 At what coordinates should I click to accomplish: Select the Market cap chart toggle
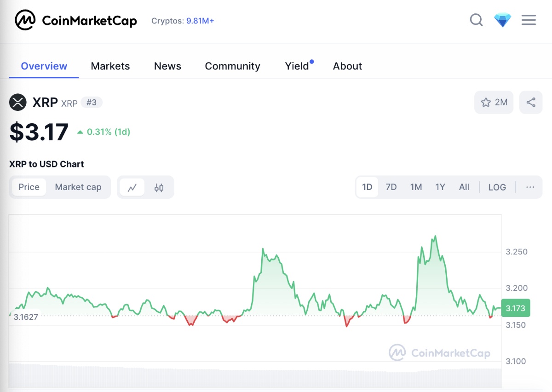point(78,187)
